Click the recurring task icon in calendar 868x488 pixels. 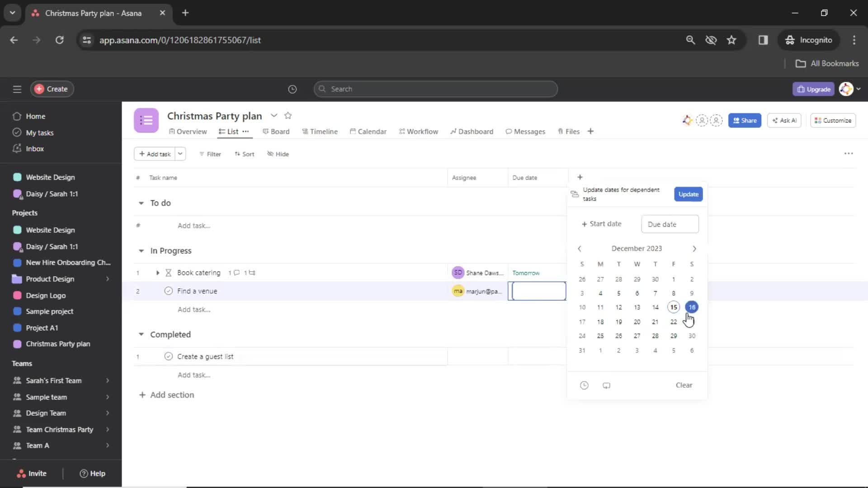[606, 385]
